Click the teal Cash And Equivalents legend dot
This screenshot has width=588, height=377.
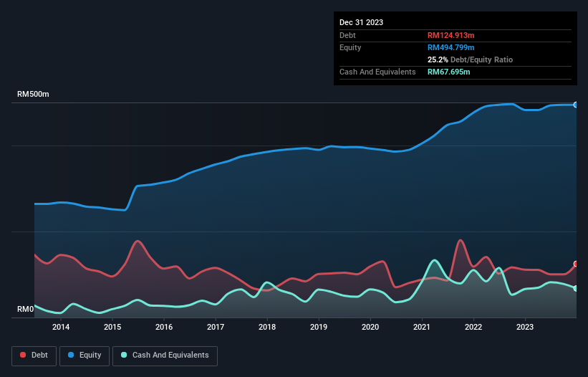click(124, 355)
